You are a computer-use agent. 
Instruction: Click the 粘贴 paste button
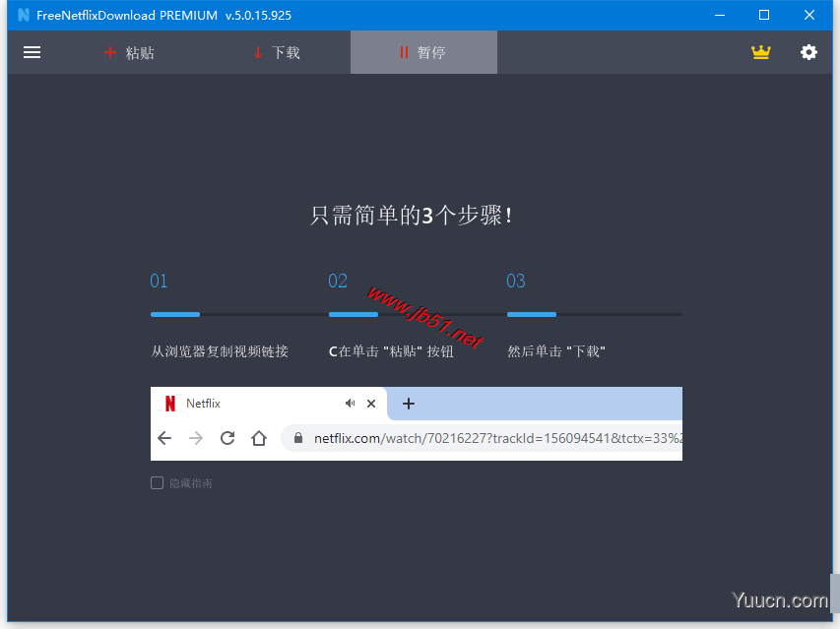click(x=129, y=52)
